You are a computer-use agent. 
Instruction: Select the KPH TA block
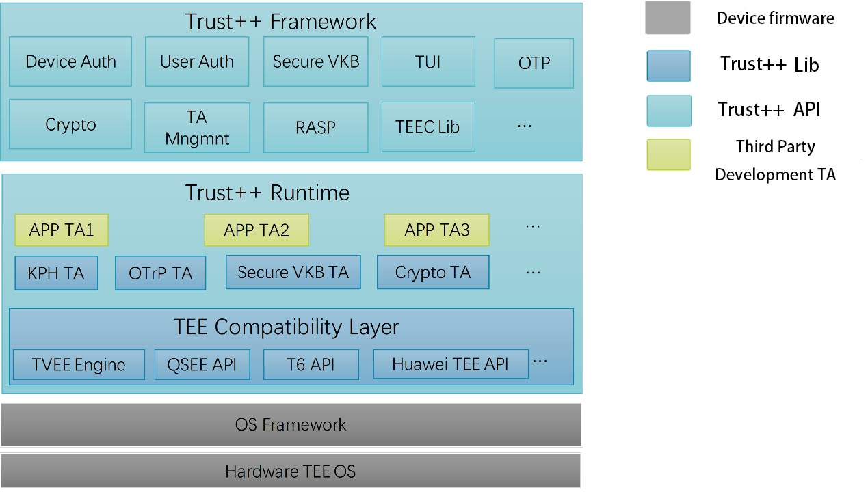click(56, 273)
